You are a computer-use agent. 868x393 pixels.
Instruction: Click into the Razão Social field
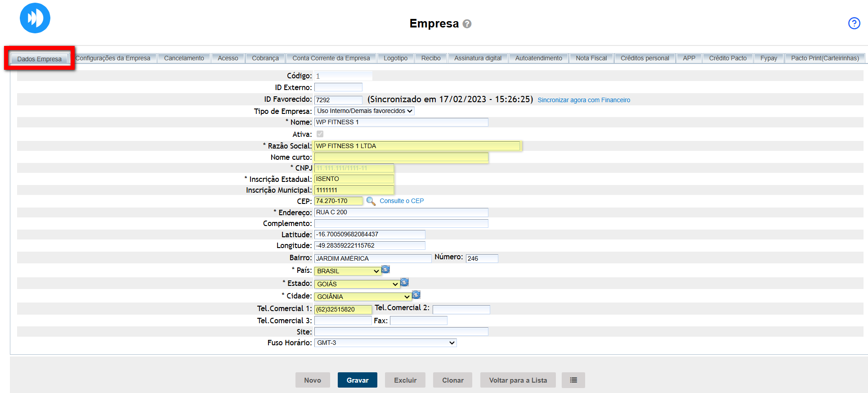point(416,146)
